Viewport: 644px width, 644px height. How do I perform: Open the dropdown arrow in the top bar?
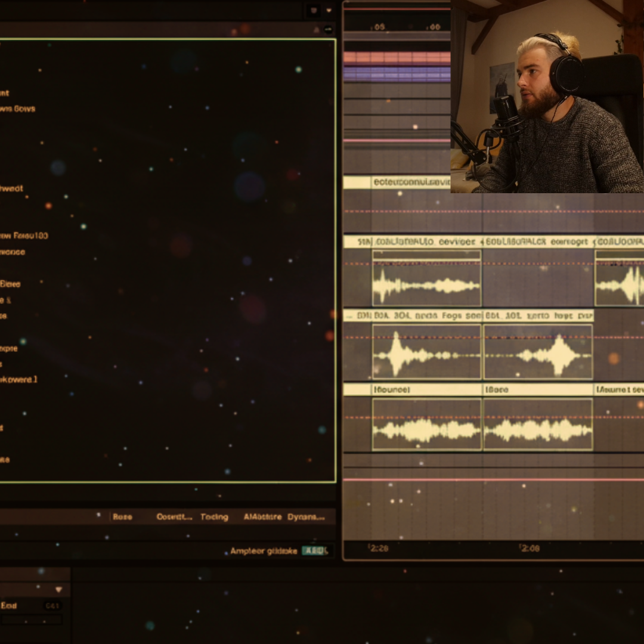click(329, 11)
